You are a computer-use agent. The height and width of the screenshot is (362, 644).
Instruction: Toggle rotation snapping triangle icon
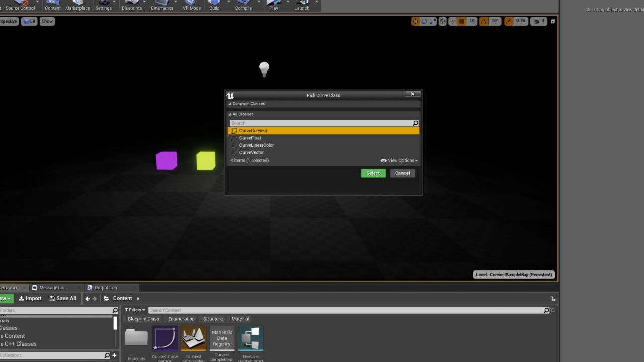click(484, 21)
